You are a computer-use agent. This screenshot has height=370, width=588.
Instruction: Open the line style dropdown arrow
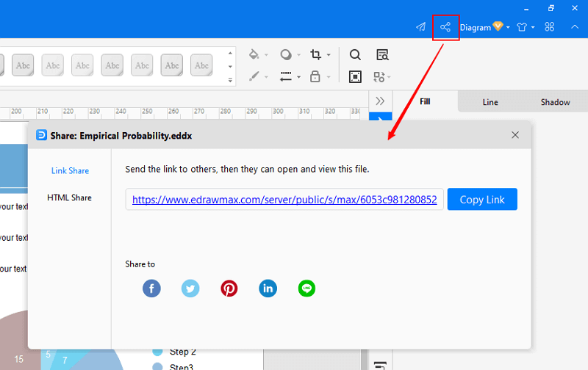click(298, 77)
